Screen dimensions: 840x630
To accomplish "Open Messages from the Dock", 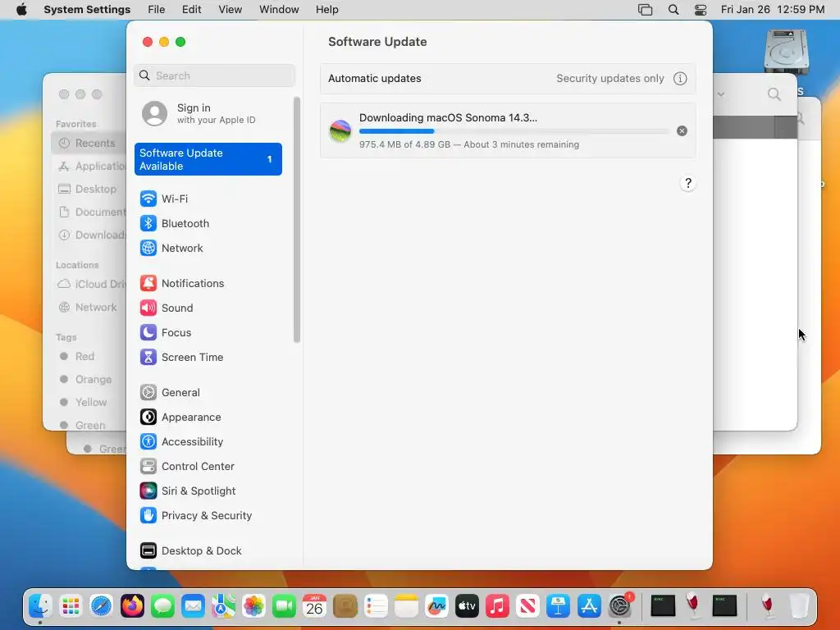I will coord(162,606).
